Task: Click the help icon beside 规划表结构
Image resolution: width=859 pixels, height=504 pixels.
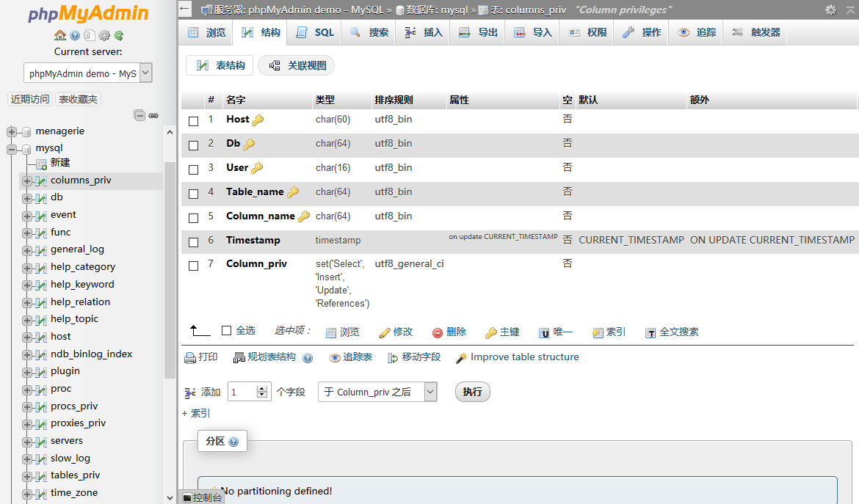Action: pyautogui.click(x=308, y=358)
